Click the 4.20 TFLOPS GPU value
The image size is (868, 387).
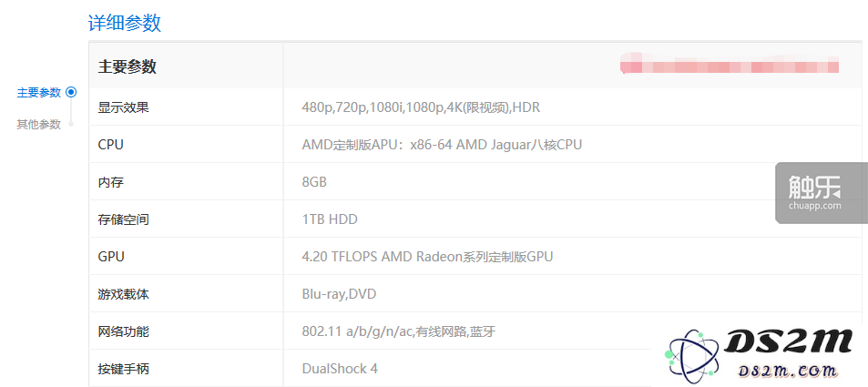tap(427, 257)
